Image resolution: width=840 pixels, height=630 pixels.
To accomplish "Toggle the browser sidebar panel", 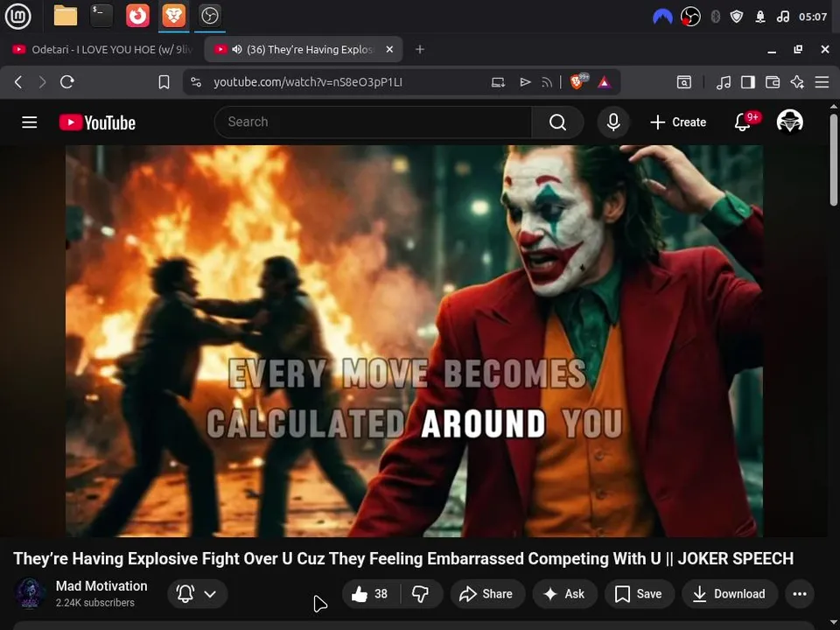I will (748, 82).
